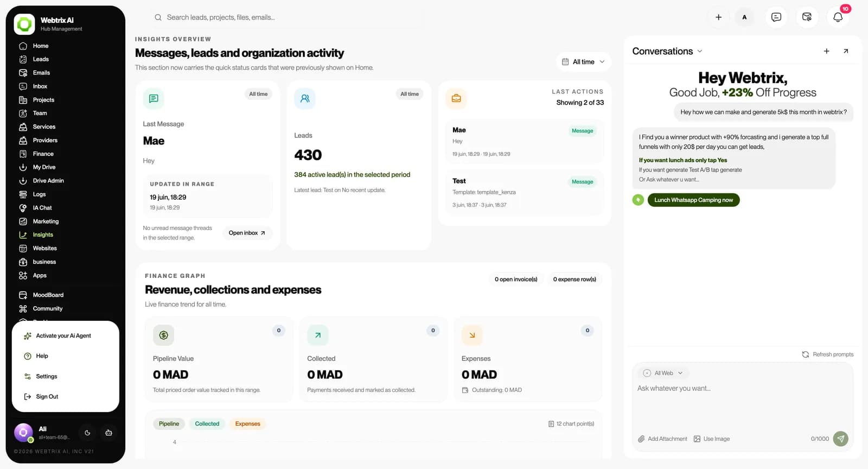
Task: Click Activate your Ai Agent
Action: pyautogui.click(x=63, y=336)
